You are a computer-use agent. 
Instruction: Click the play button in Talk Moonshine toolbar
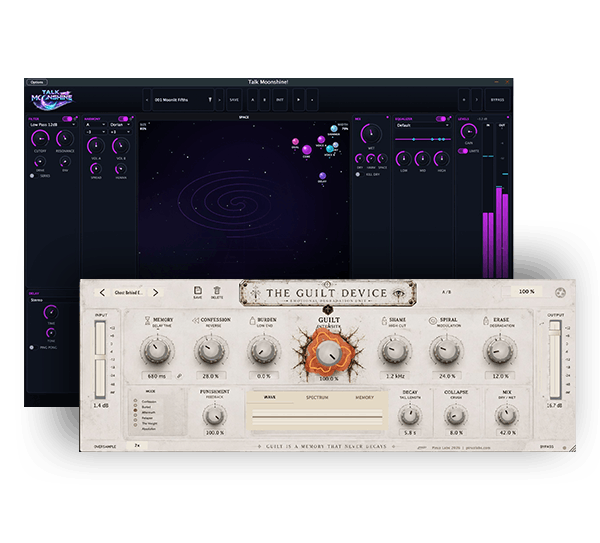pyautogui.click(x=298, y=100)
